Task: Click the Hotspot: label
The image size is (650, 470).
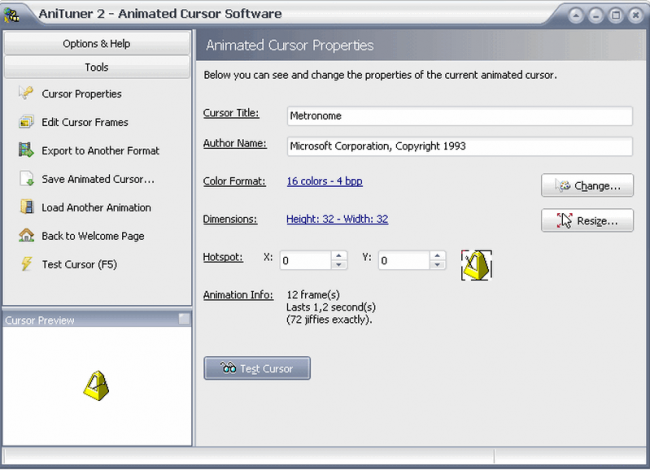Action: tap(223, 257)
